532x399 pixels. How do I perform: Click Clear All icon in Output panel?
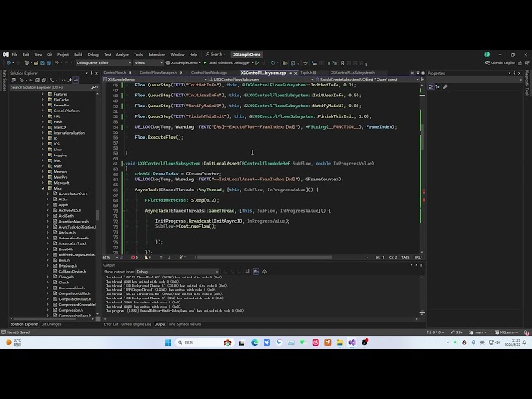[248, 272]
